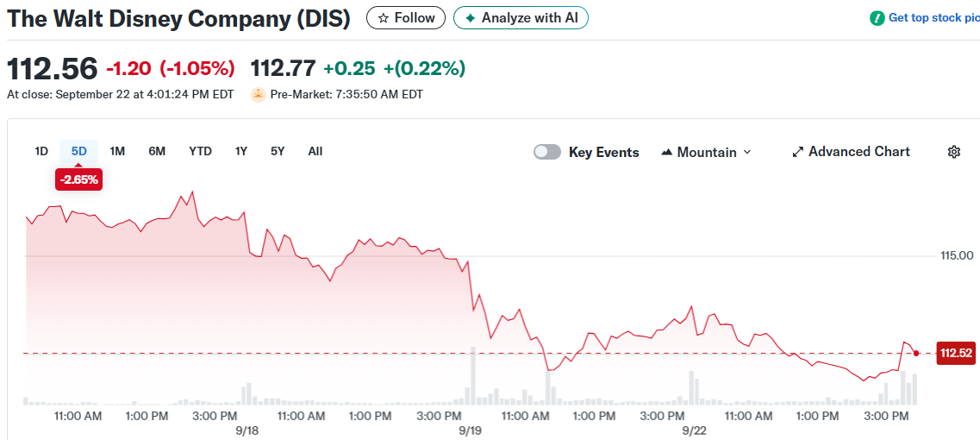
Task: Click Pre-Market: 7:35:50 AM EDT text
Action: [346, 95]
